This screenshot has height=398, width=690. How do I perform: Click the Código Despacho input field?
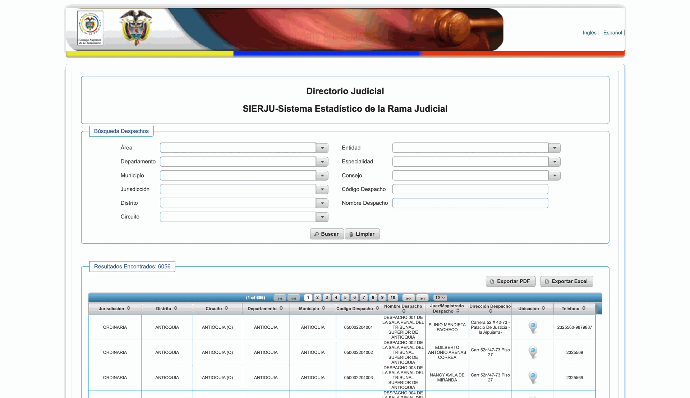(x=470, y=189)
